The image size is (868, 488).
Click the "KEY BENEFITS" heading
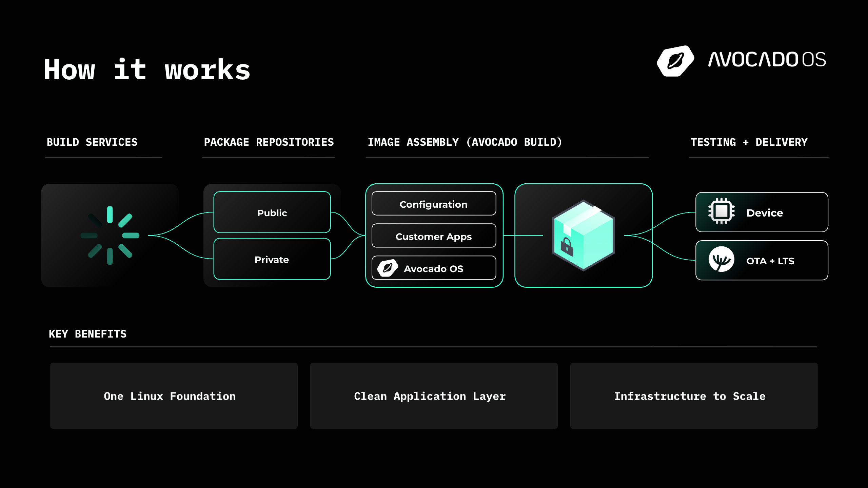(88, 334)
